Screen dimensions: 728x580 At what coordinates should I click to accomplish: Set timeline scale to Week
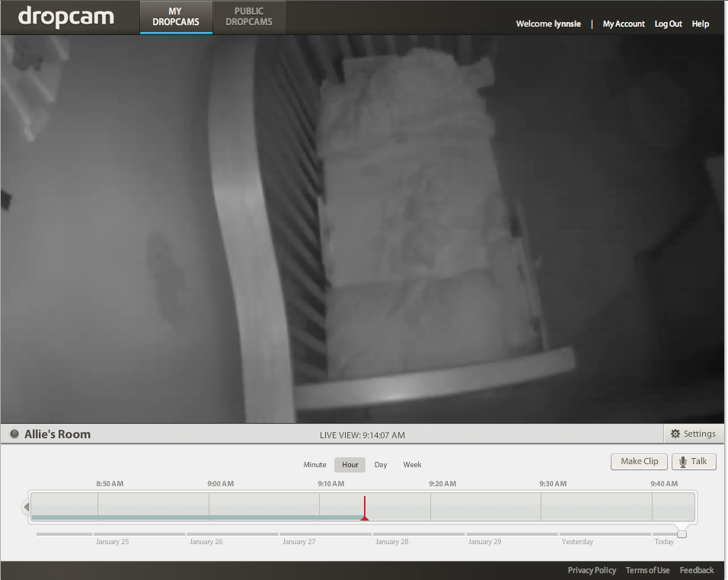pyautogui.click(x=412, y=465)
